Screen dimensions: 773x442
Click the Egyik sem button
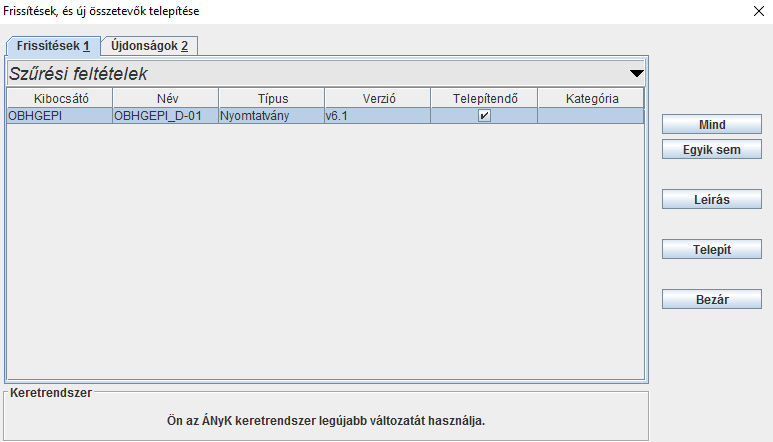pos(712,149)
